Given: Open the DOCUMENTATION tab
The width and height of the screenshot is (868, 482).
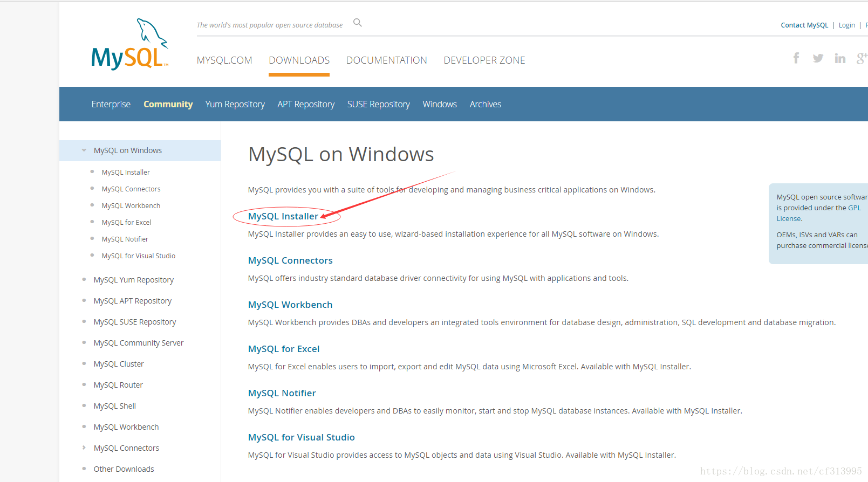Looking at the screenshot, I should (x=387, y=60).
